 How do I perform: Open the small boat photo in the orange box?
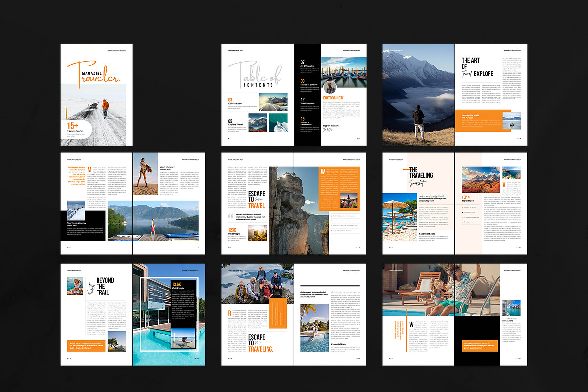[512, 121]
